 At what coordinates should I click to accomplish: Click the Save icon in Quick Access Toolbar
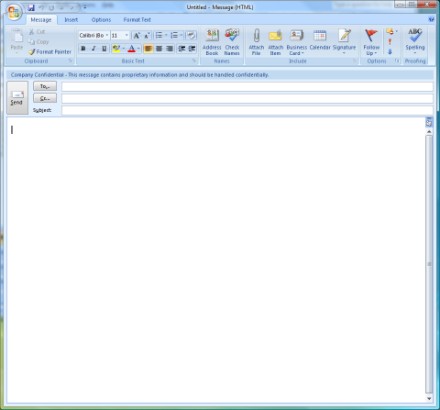[31, 7]
